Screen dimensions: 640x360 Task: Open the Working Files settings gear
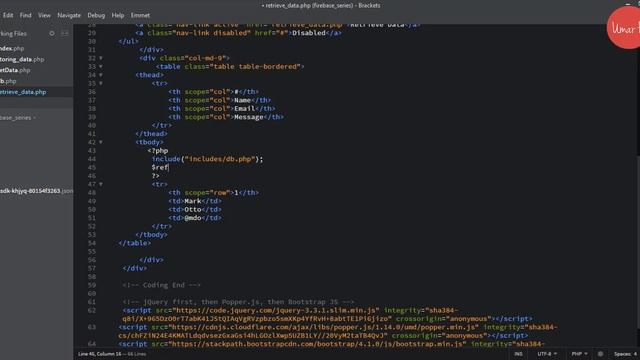(x=52, y=33)
